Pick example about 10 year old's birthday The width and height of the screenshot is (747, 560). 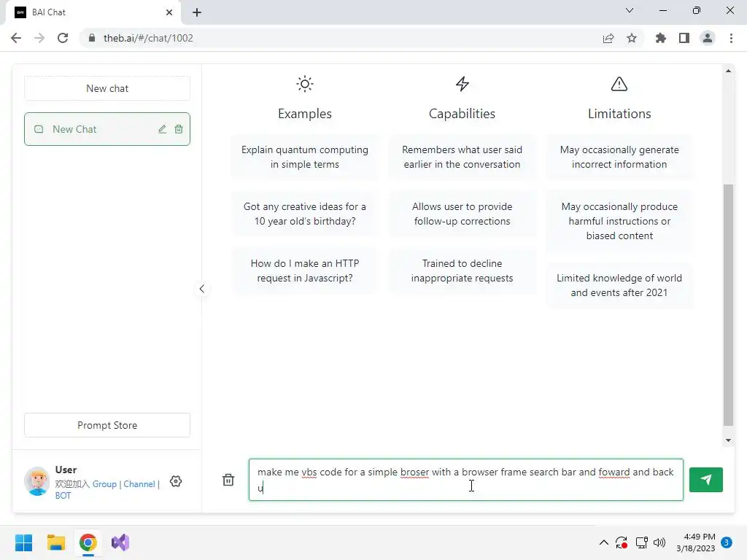click(305, 214)
